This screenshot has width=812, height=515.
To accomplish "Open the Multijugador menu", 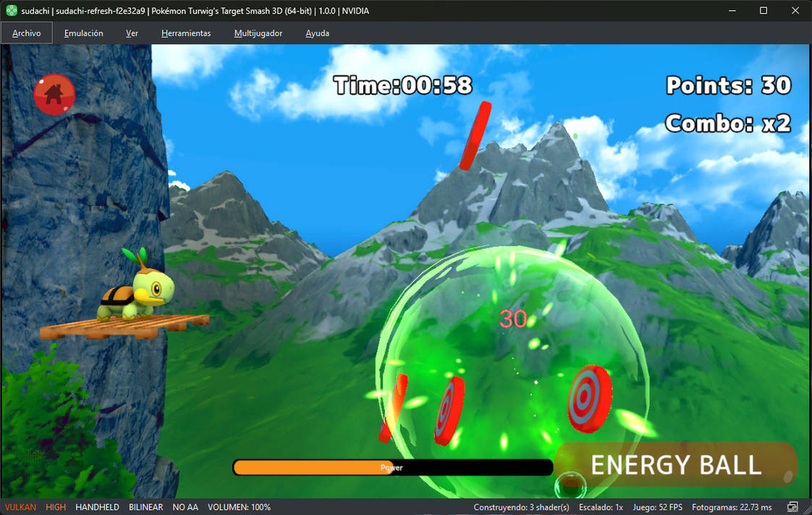I will pyautogui.click(x=258, y=33).
